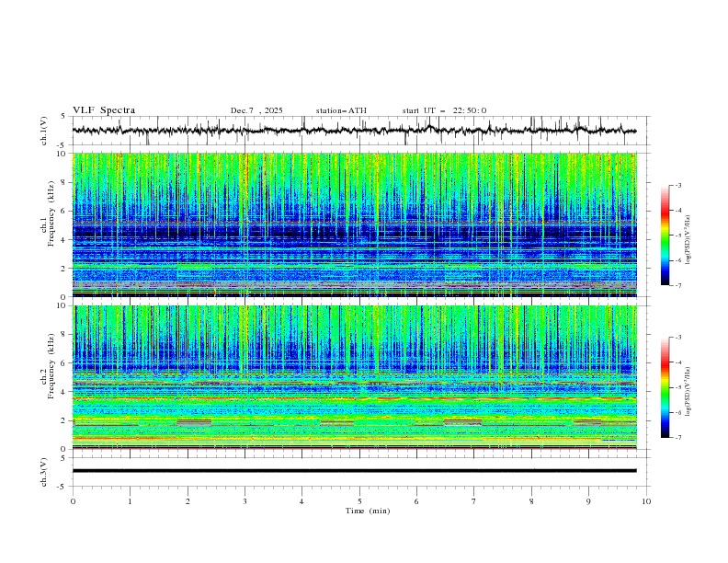This screenshot has width=728, height=563.
Task: Click time axis tick label '9'
Action: (x=588, y=501)
